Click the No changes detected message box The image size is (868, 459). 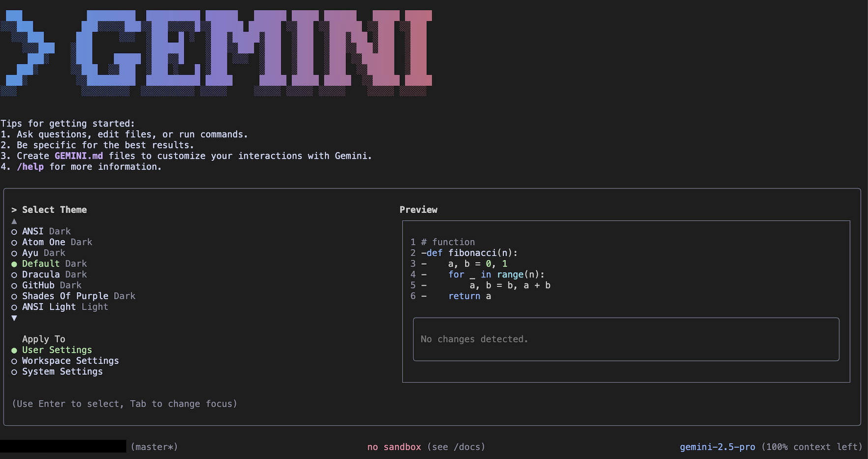626,340
